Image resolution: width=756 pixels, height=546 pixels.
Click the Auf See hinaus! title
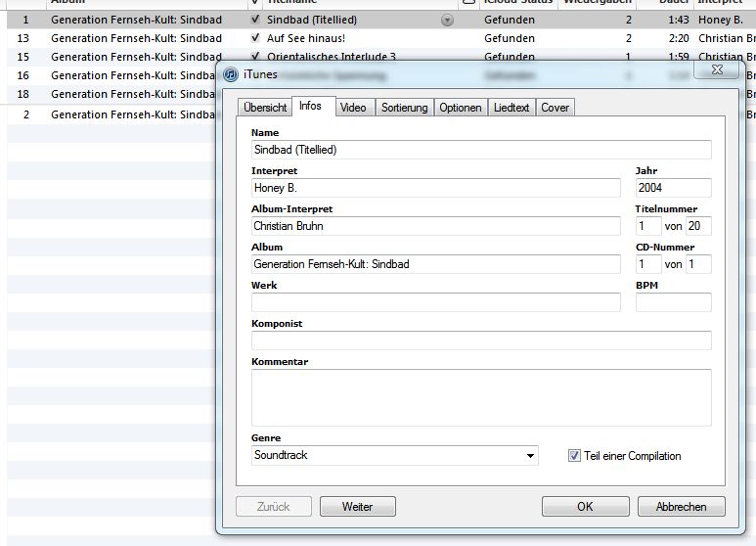click(306, 38)
